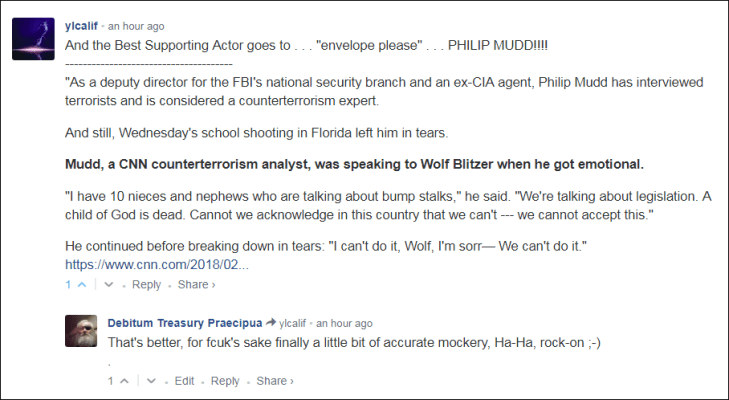Click the reply-to arrow beside Debitum's name

coord(270,324)
